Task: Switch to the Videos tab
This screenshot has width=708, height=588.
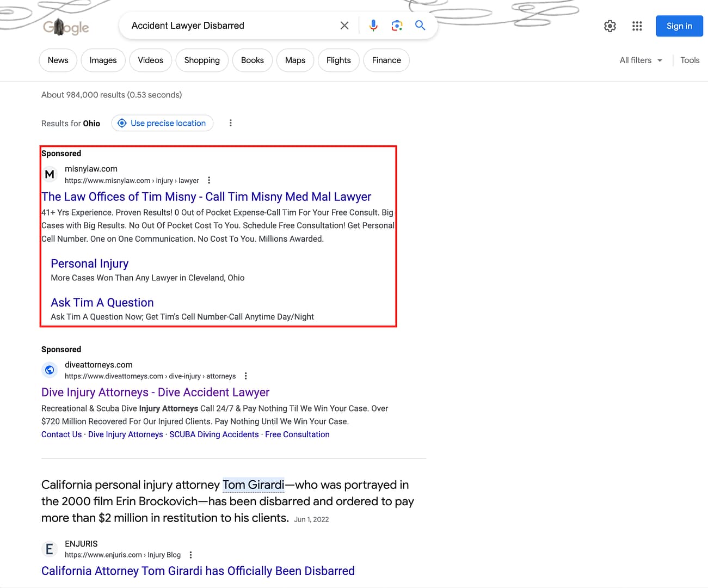Action: [x=151, y=60]
